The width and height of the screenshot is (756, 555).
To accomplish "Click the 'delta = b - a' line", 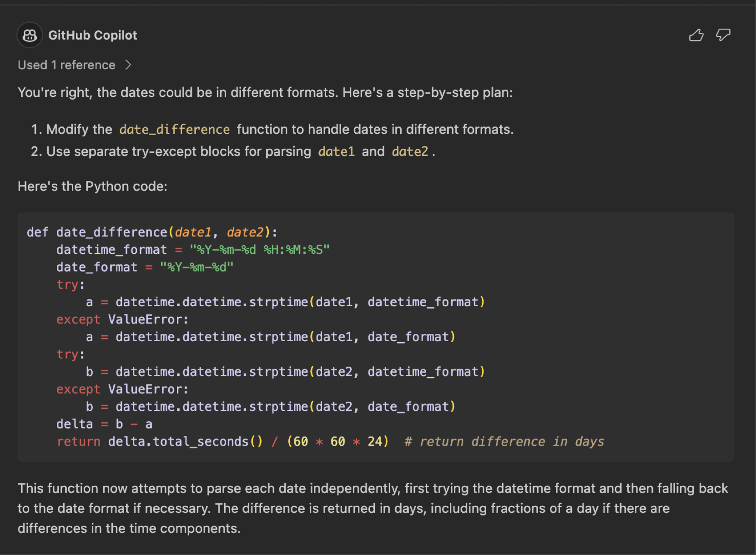I will pos(104,424).
